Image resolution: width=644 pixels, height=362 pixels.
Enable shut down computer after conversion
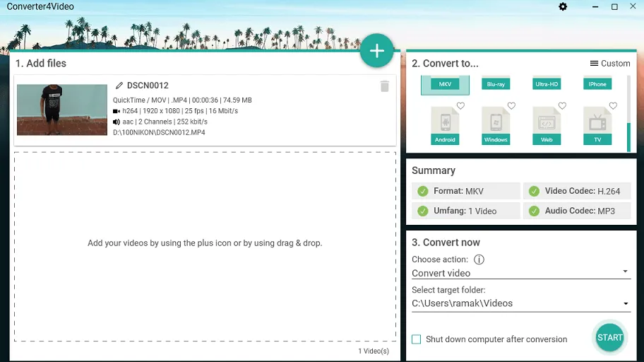[417, 339]
